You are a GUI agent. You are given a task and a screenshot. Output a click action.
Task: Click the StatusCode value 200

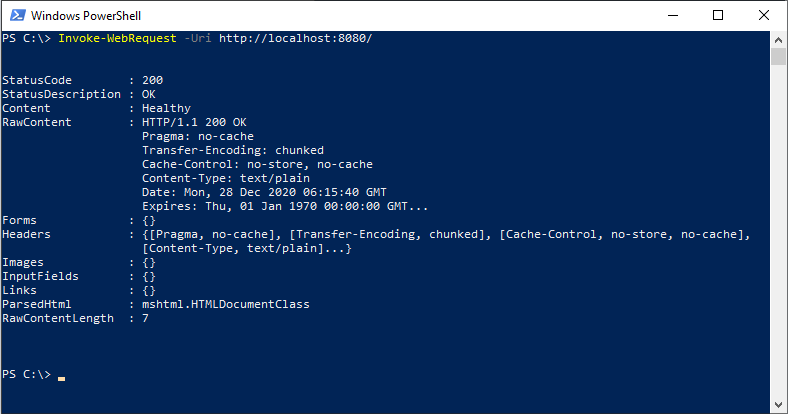[x=152, y=80]
